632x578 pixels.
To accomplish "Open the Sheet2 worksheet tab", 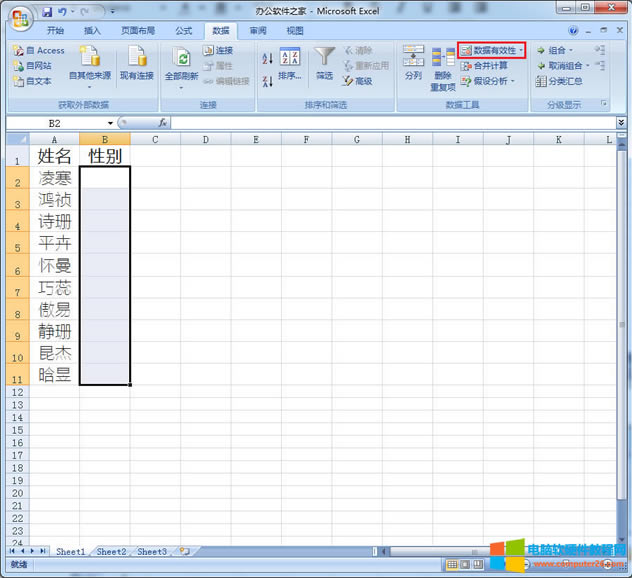I will (x=111, y=551).
